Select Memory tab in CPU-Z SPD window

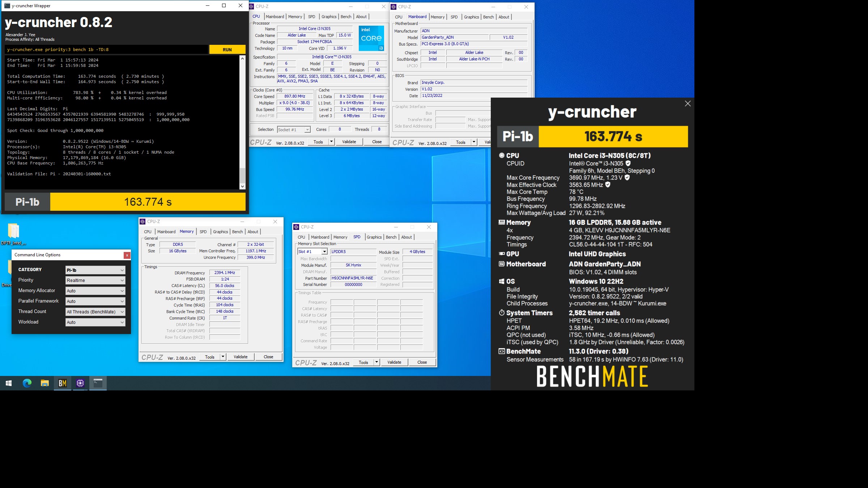click(340, 237)
